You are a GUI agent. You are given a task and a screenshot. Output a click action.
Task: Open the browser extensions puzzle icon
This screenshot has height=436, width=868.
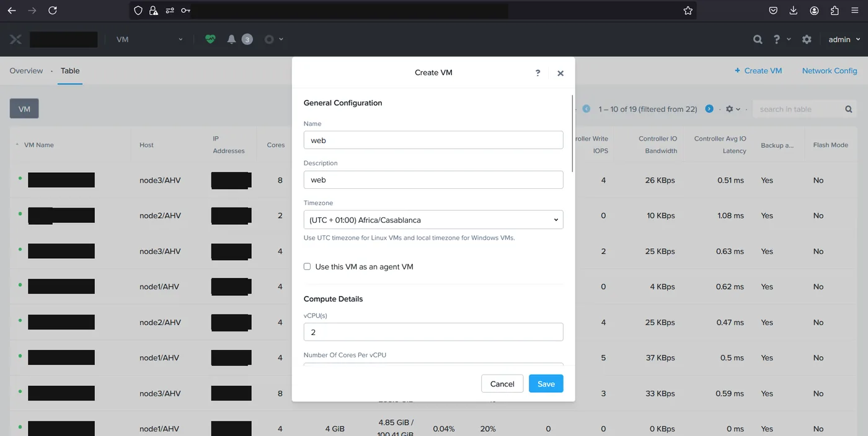point(835,11)
